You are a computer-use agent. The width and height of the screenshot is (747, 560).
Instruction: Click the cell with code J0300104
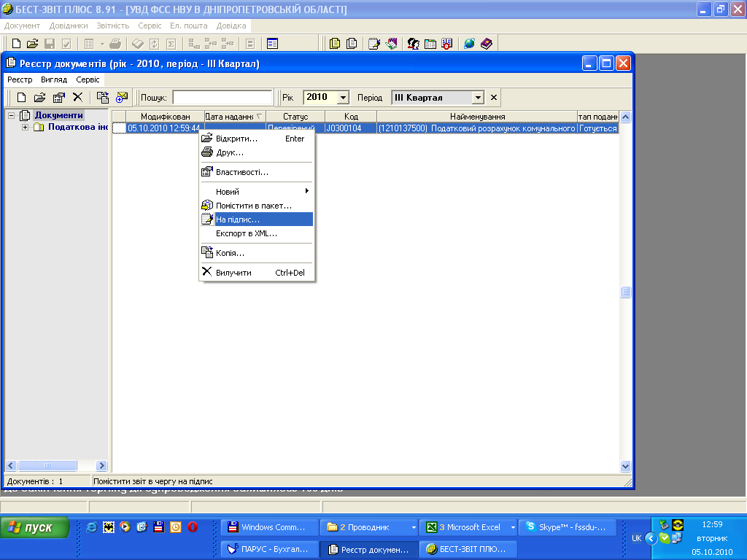(351, 128)
